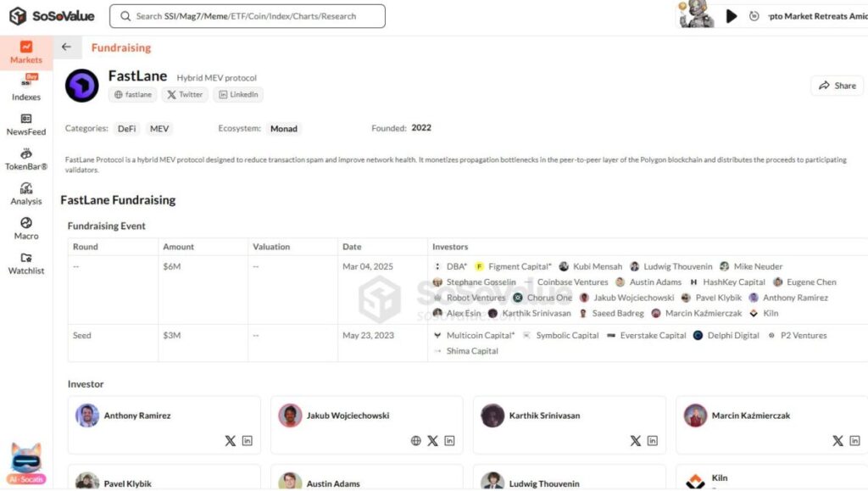Open the Markets sidebar section
Viewport: 868px width, 491px height.
26,53
